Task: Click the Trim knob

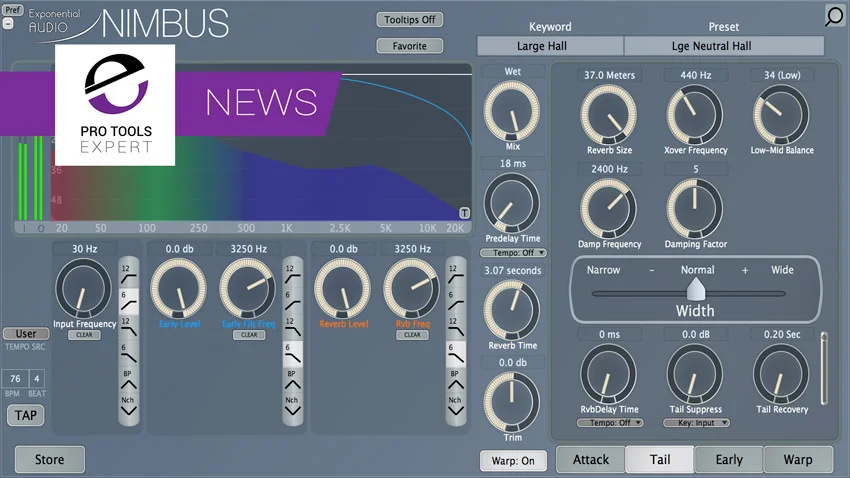Action: point(511,403)
